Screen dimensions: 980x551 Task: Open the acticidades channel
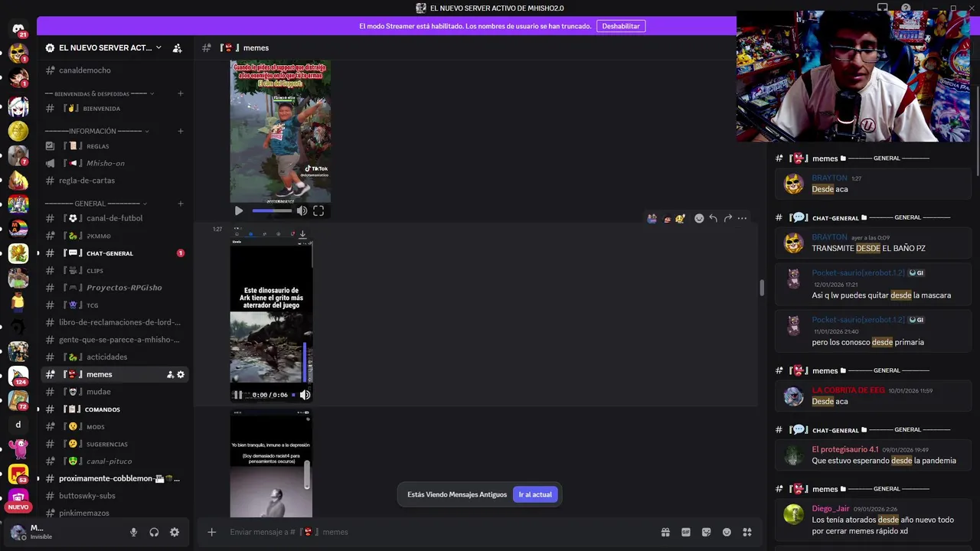[x=114, y=357]
